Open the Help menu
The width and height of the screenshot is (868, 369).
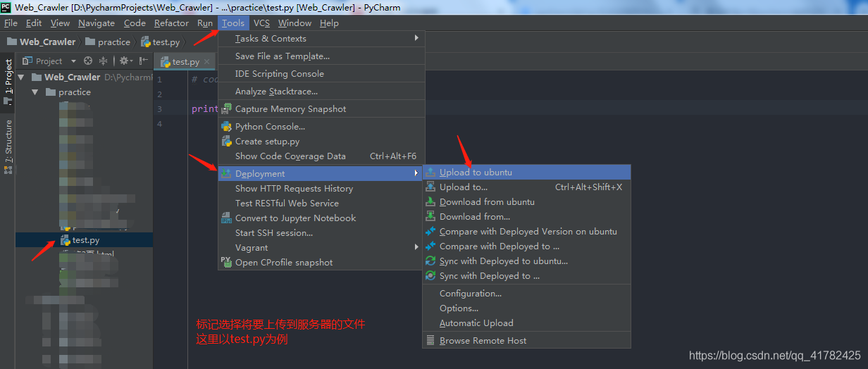pos(329,23)
